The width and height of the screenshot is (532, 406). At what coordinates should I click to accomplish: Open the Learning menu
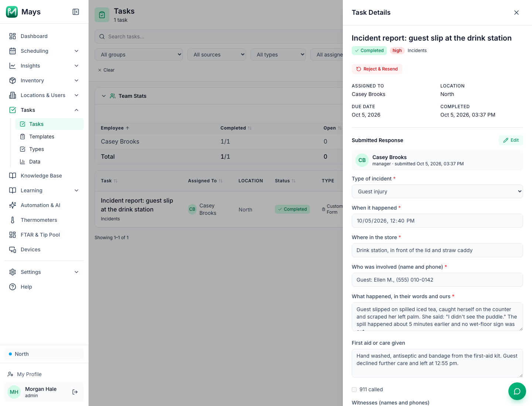pos(44,190)
